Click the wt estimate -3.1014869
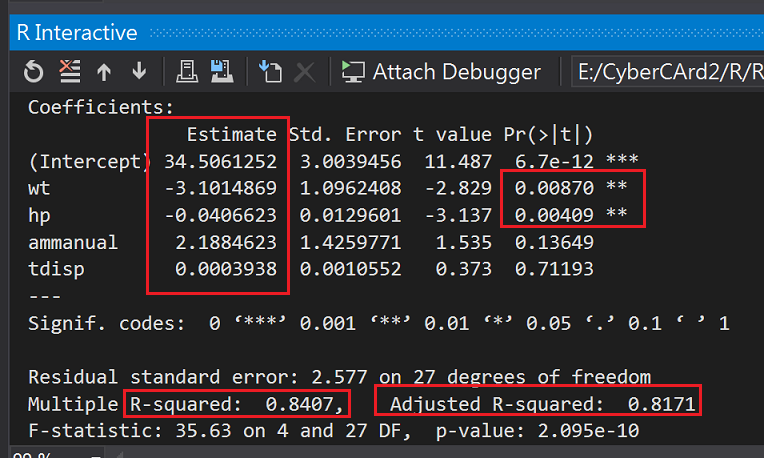The width and height of the screenshot is (764, 458). pos(220,189)
